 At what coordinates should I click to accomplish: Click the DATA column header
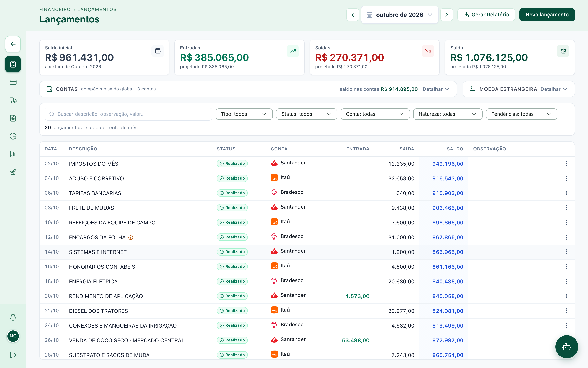pos(51,149)
